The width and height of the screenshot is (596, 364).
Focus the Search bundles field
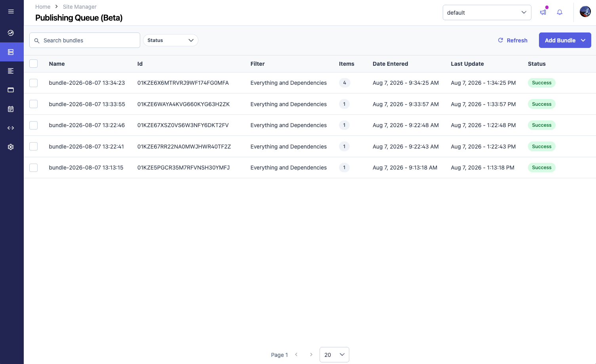click(85, 40)
